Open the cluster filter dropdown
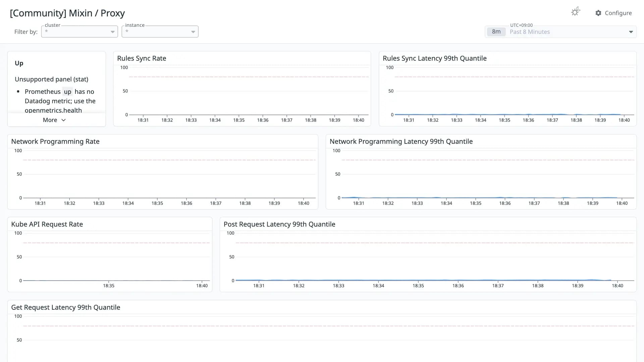This screenshot has width=644, height=362. pyautogui.click(x=79, y=32)
